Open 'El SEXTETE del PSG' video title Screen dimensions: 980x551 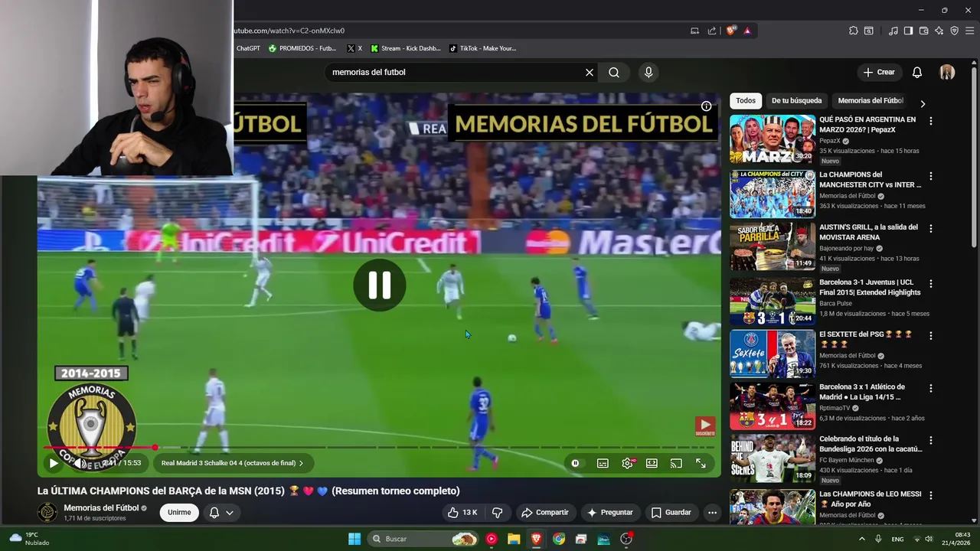pyautogui.click(x=866, y=339)
